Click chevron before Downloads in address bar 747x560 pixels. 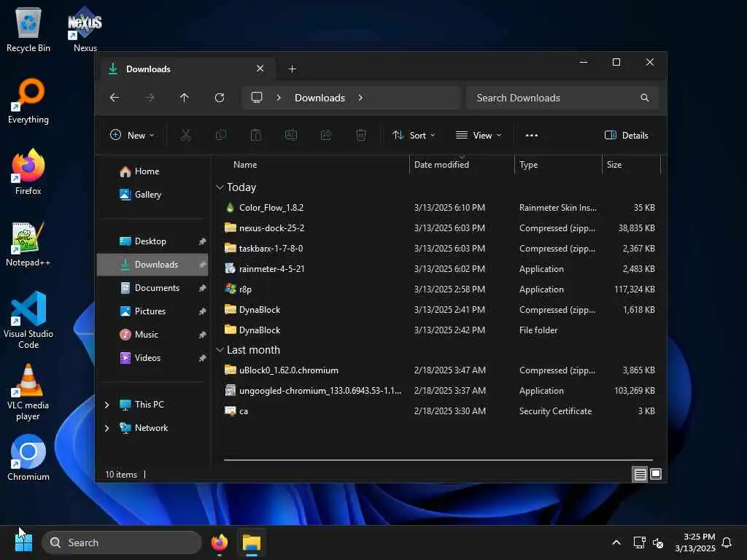tap(279, 98)
